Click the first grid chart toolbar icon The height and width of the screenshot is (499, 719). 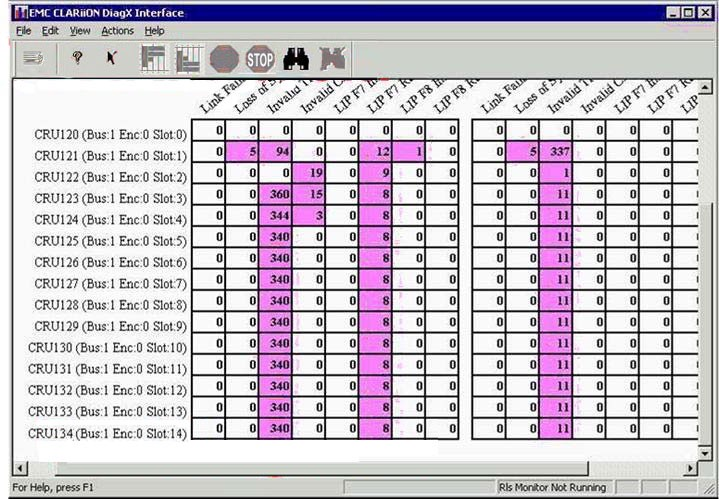click(154, 59)
